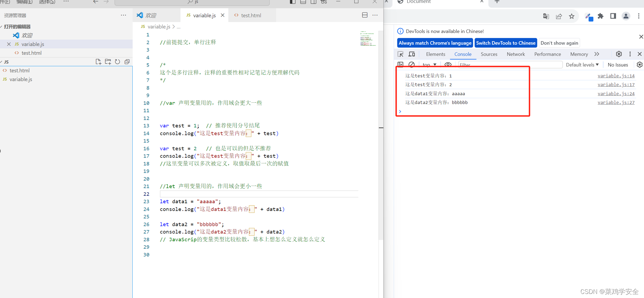
Task: Clear the console with the clear icon
Action: tap(412, 65)
